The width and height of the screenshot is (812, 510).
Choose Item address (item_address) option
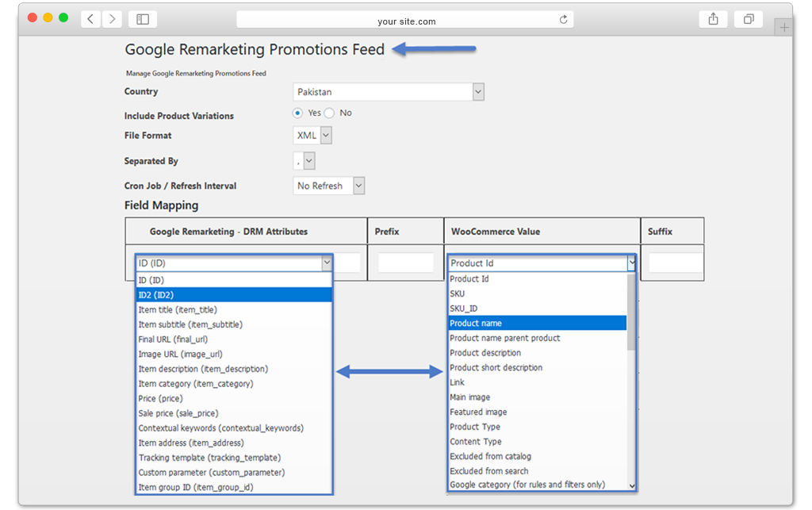(x=234, y=443)
